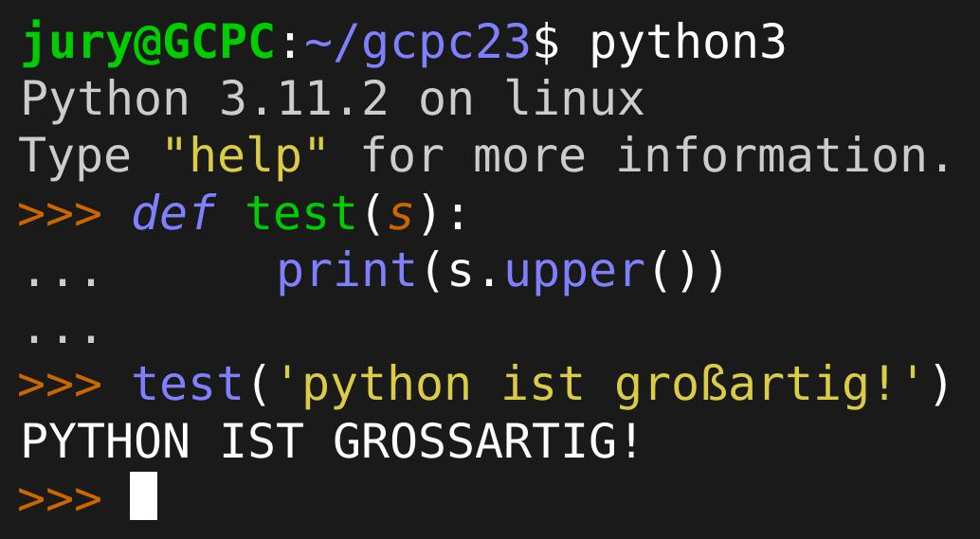Click the white block cursor at the prompt
980x539 pixels.
[143, 496]
